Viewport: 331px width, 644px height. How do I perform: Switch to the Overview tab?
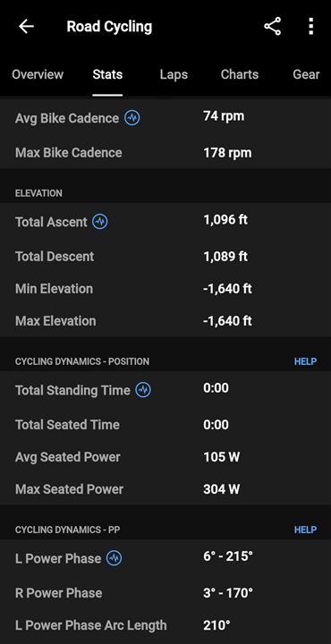pyautogui.click(x=38, y=74)
